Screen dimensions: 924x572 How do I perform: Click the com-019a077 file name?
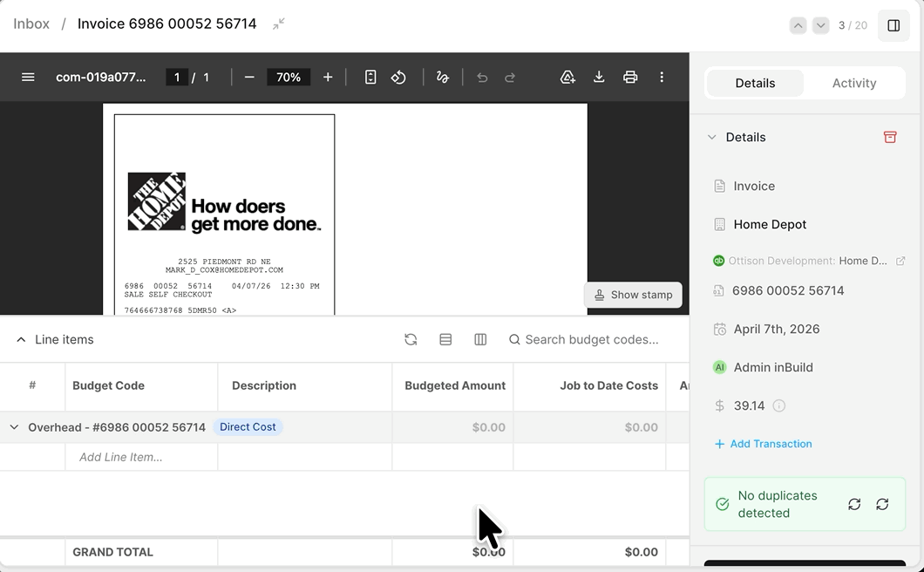tap(101, 78)
